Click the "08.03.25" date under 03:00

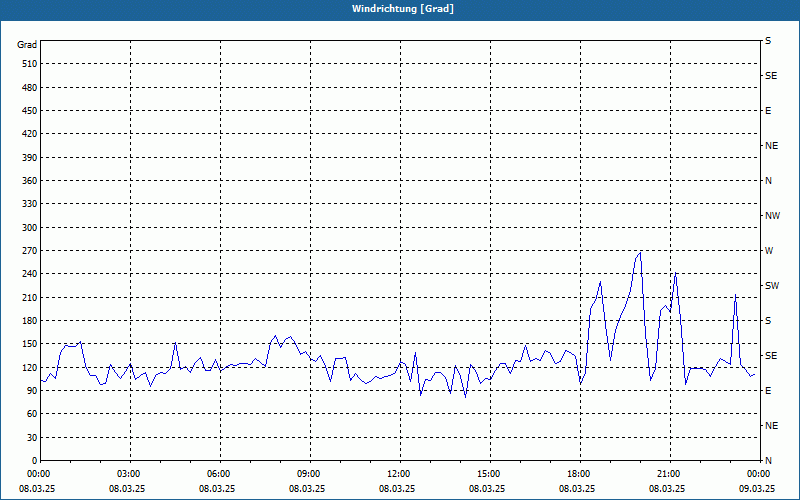pyautogui.click(x=127, y=489)
